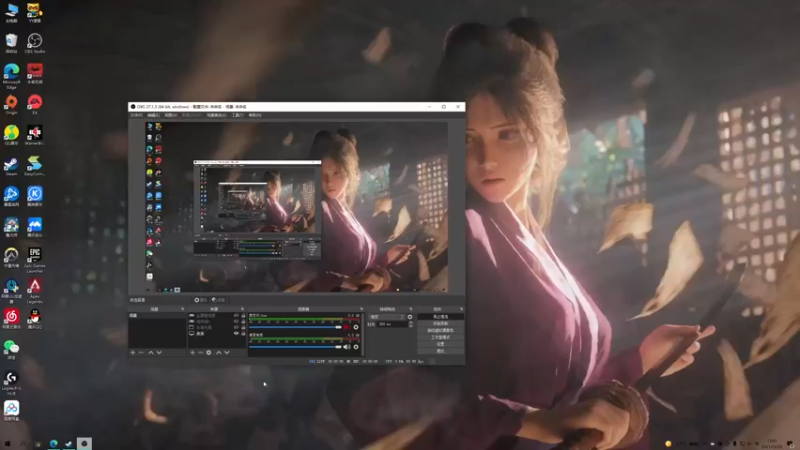
Task: Click transition duration stepper arrows
Action: click(411, 324)
